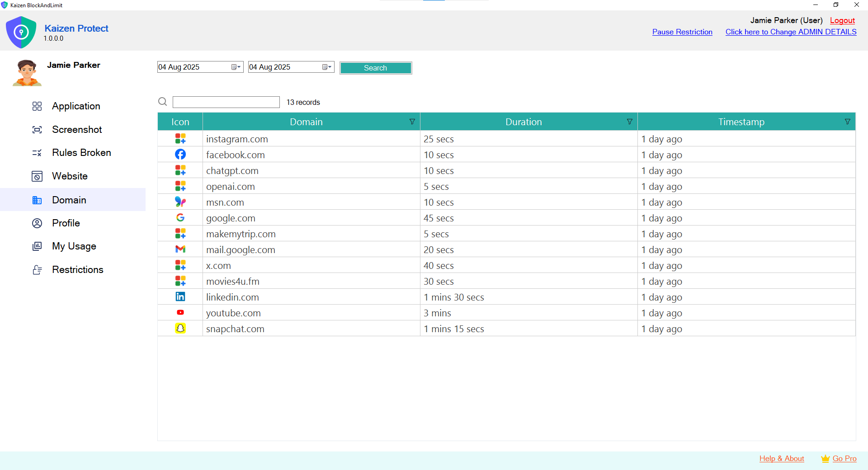Click the MSN butterfly icon in the table
Image resolution: width=868 pixels, height=470 pixels.
tap(180, 202)
